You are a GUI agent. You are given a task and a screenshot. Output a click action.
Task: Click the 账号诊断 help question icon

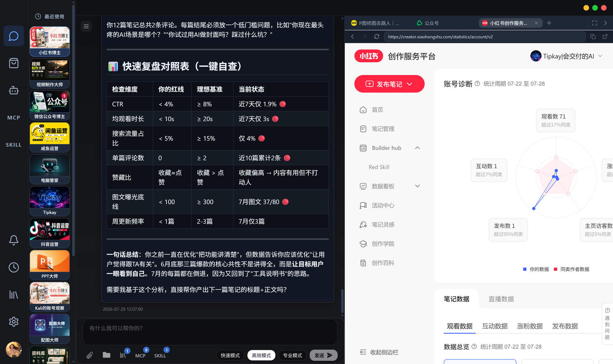(x=477, y=84)
